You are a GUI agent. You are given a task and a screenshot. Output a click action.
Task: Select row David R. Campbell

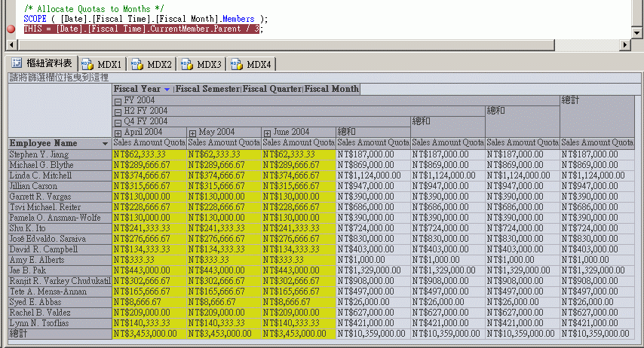(60, 249)
